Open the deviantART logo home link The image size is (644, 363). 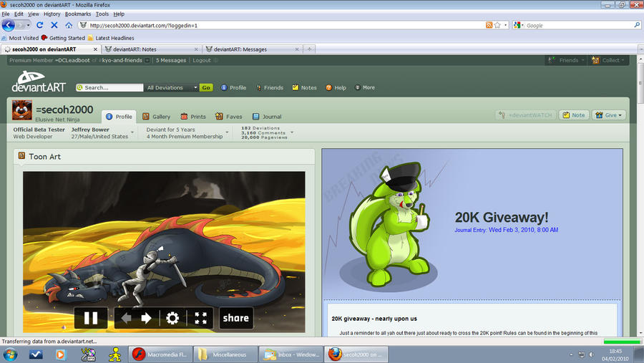tap(38, 82)
